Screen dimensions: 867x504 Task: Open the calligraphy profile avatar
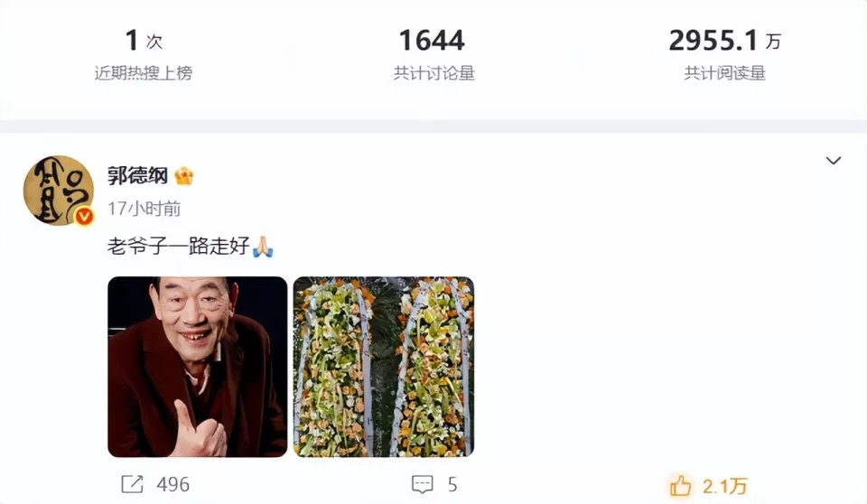[x=58, y=191]
